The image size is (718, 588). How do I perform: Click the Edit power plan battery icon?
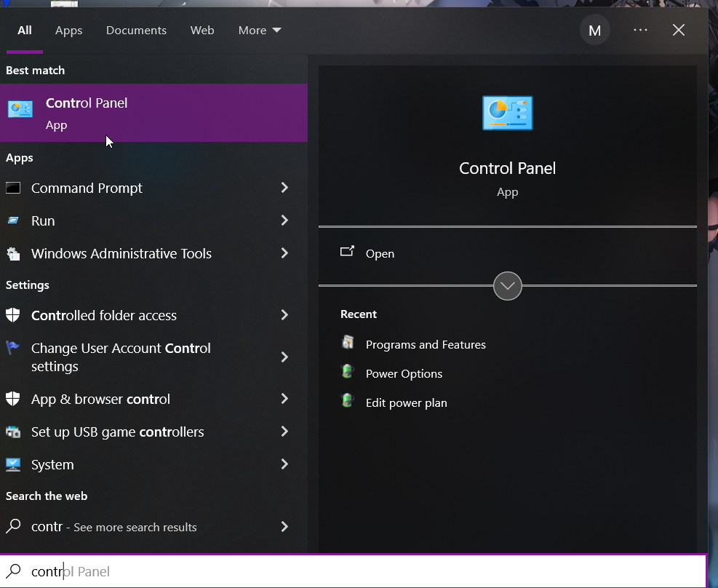coord(348,401)
